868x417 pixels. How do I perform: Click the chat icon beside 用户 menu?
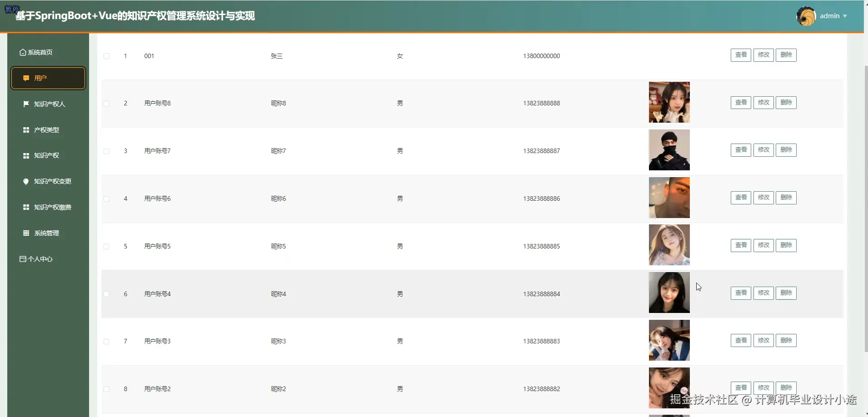(26, 78)
